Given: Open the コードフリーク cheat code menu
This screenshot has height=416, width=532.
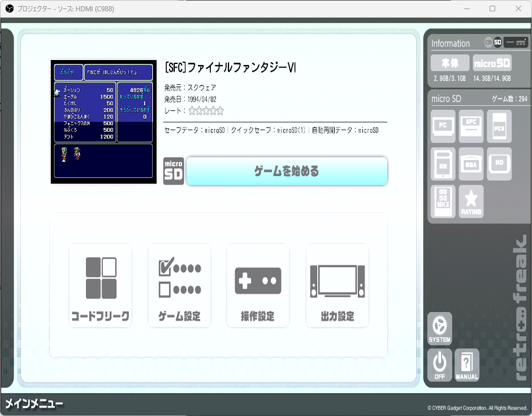Looking at the screenshot, I should pyautogui.click(x=101, y=286).
